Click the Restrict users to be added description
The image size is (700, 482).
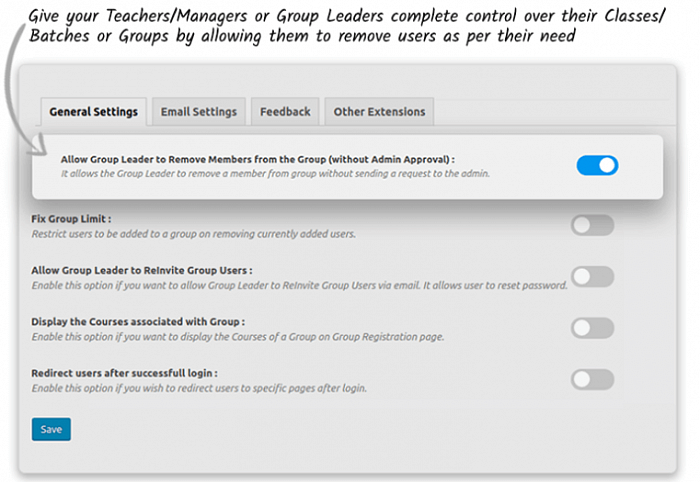[193, 234]
